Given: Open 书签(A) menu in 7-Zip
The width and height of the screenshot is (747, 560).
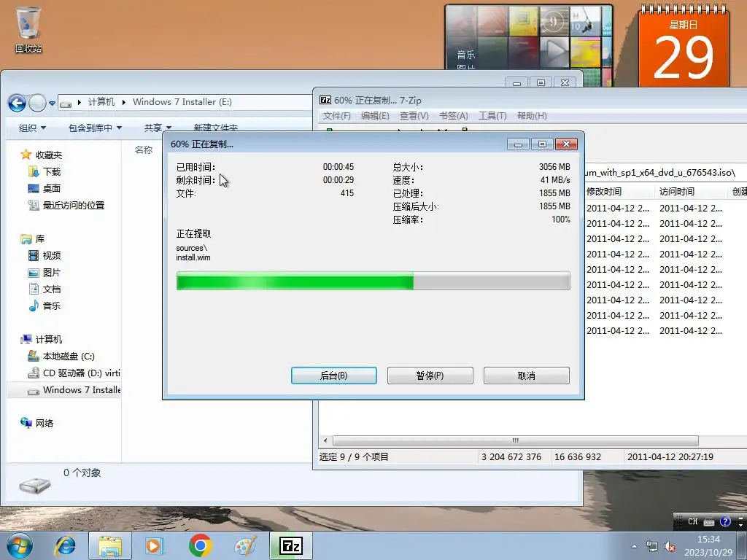Looking at the screenshot, I should [453, 116].
